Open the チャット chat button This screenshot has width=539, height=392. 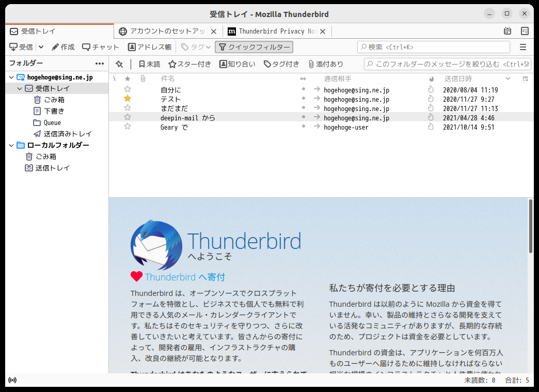(101, 47)
